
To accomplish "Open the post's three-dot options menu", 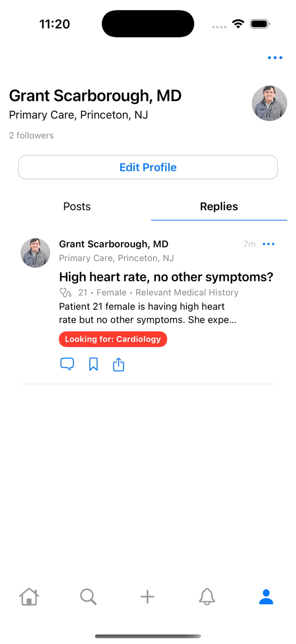I will tap(269, 244).
